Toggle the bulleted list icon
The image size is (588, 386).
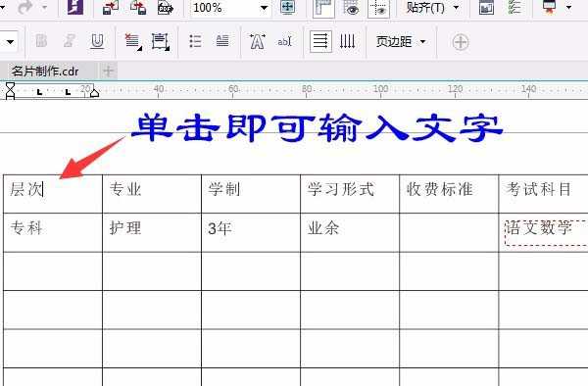pyautogui.click(x=195, y=41)
